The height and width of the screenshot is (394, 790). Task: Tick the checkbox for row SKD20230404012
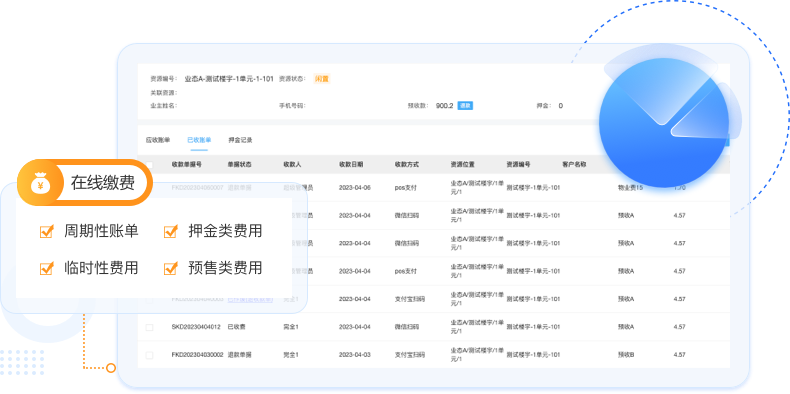(x=149, y=327)
